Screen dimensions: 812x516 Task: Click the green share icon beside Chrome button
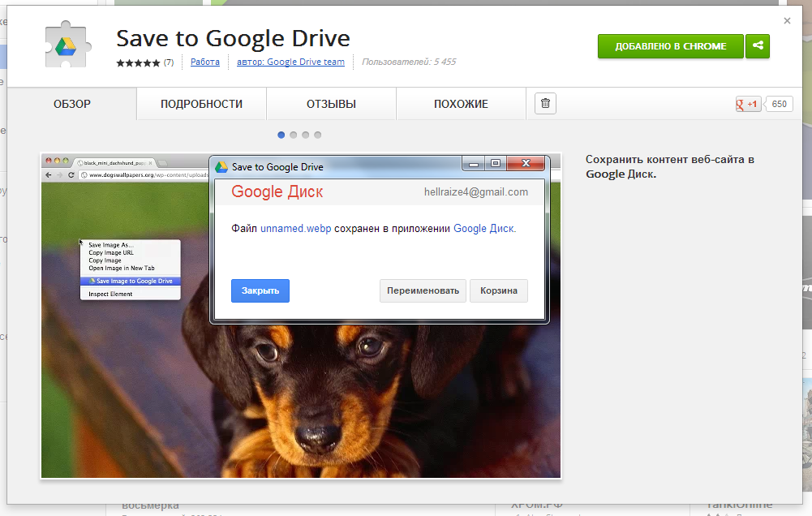[758, 46]
